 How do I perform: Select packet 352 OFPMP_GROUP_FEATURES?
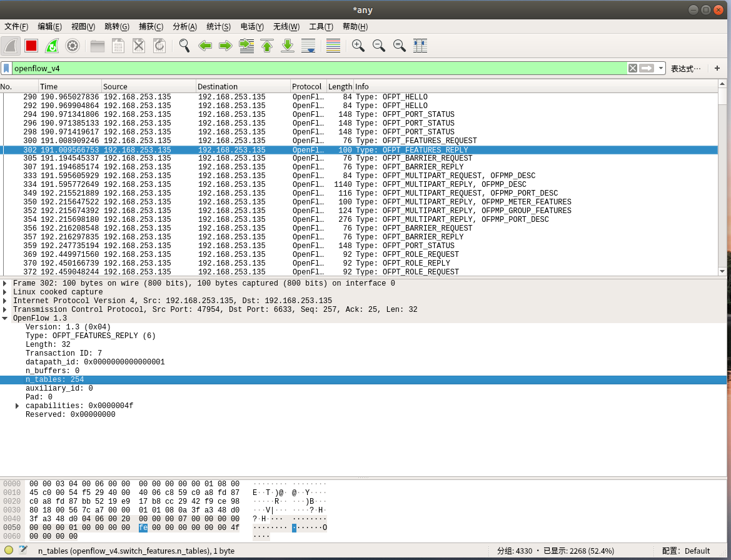pyautogui.click(x=360, y=211)
